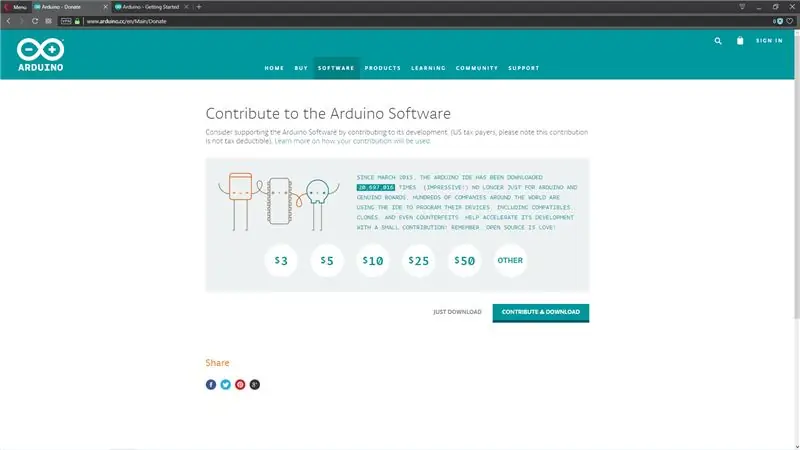Toggle the VPN badge in address bar
This screenshot has height=450, width=800.
click(66, 21)
